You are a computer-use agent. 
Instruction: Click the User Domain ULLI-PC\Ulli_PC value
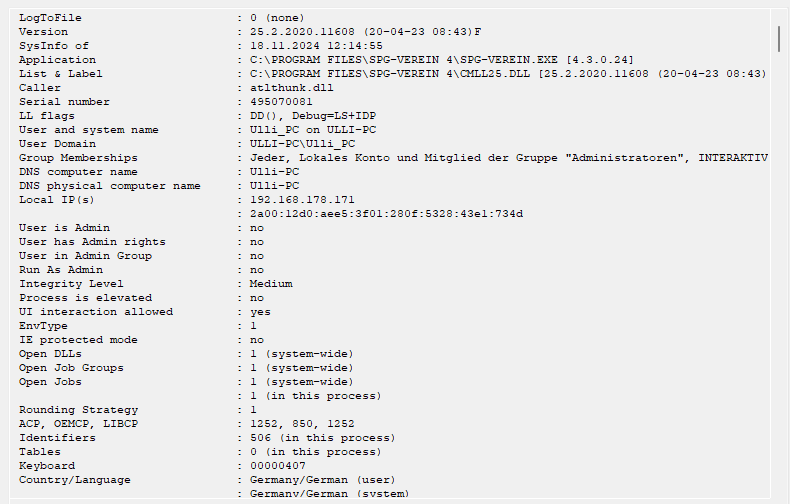(x=302, y=144)
